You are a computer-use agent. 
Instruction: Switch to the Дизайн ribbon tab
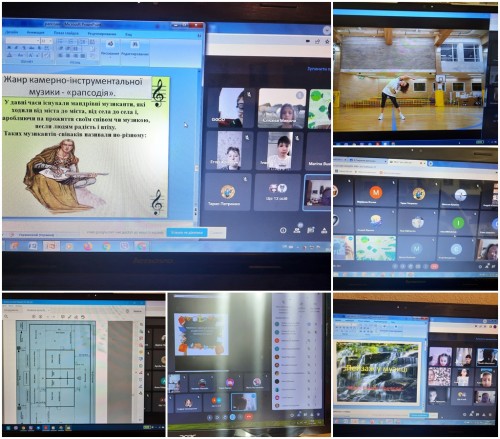tap(12, 32)
